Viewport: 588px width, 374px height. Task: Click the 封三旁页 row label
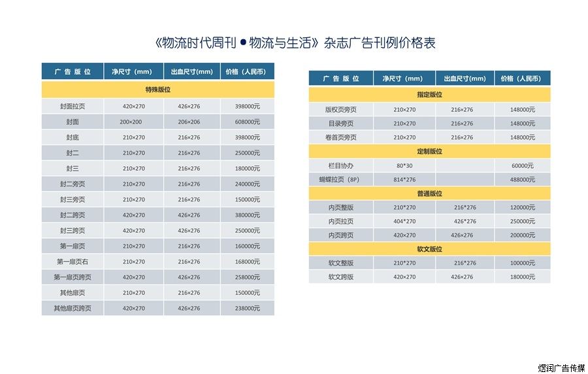point(73,199)
